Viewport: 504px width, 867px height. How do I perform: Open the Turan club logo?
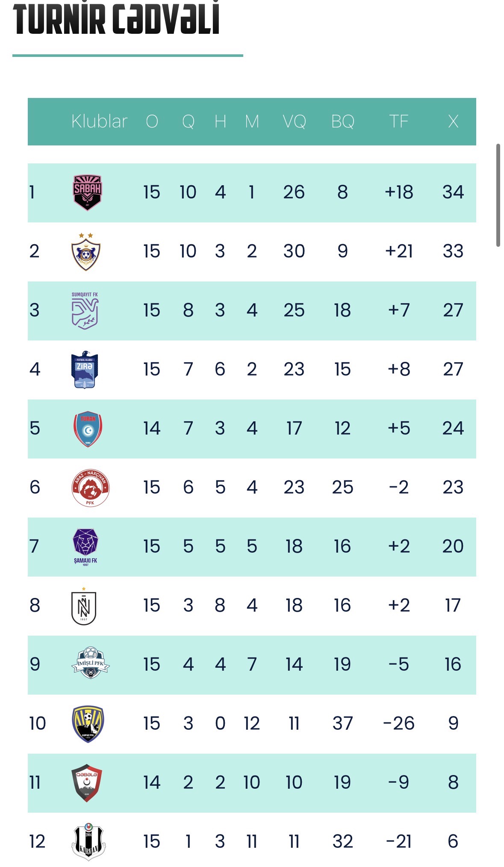pos(88,429)
